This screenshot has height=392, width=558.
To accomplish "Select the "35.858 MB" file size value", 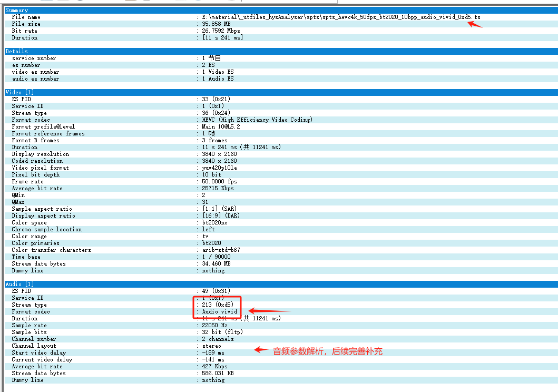I will [x=217, y=24].
